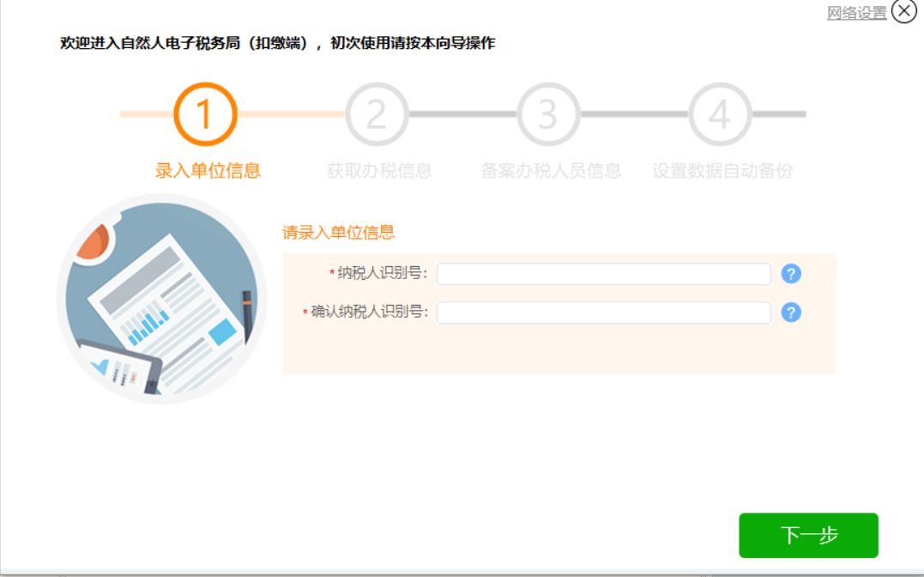Click the 确认纳税人识别号 field label
Viewport: 924px width, 577px height.
[x=369, y=312]
